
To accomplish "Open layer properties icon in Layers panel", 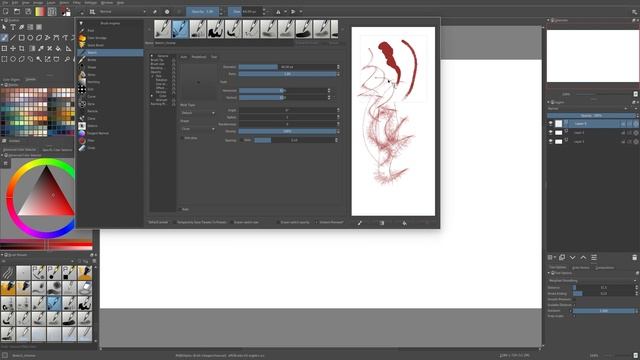I will coord(594,257).
